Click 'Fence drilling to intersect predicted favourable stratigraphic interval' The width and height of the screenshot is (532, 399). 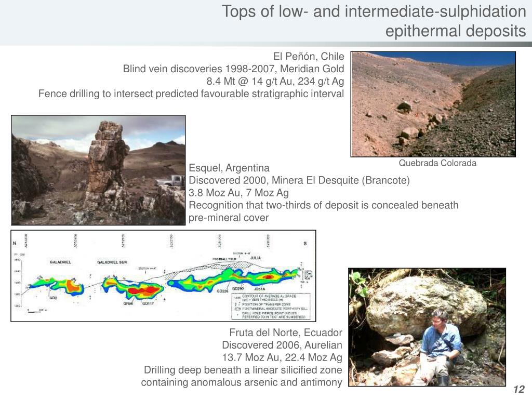[191, 94]
